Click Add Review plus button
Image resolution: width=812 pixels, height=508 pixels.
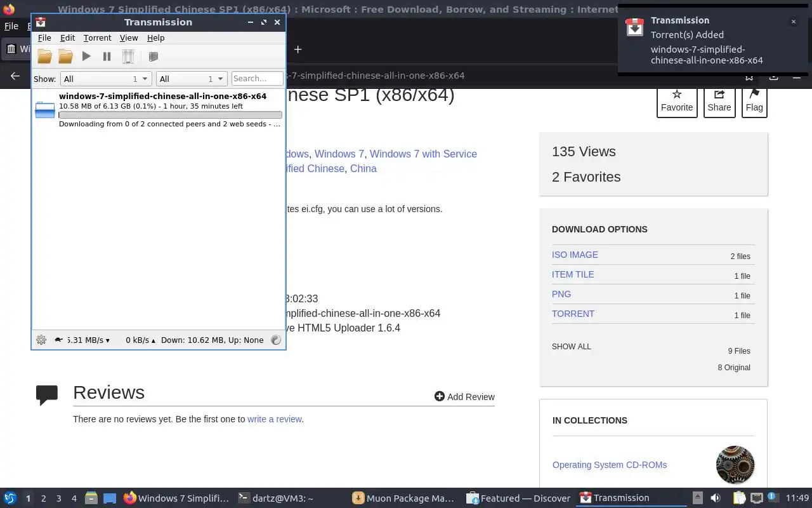coord(464,396)
